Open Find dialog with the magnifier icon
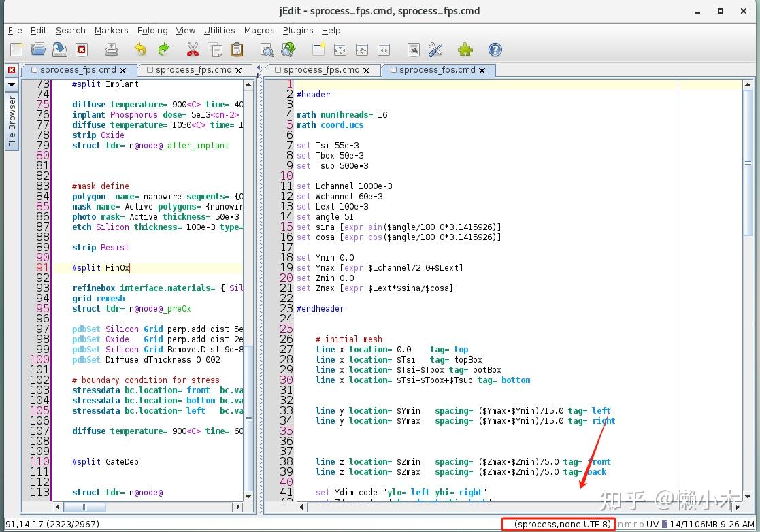The width and height of the screenshot is (760, 532). (267, 50)
